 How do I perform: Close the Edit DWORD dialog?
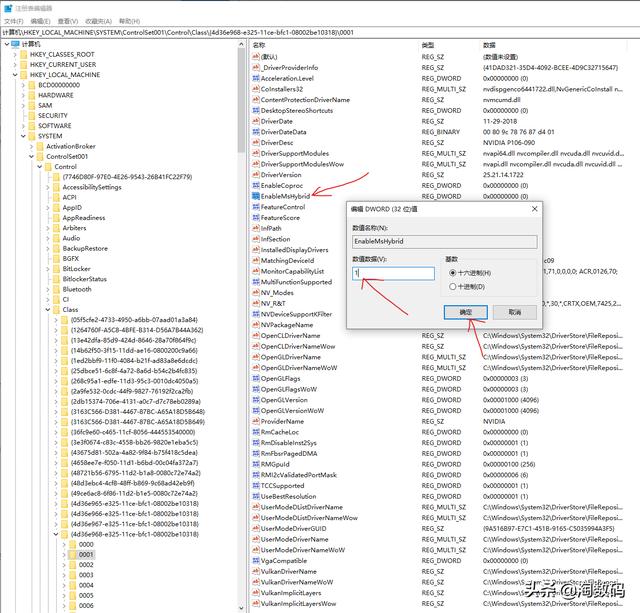coord(534,209)
